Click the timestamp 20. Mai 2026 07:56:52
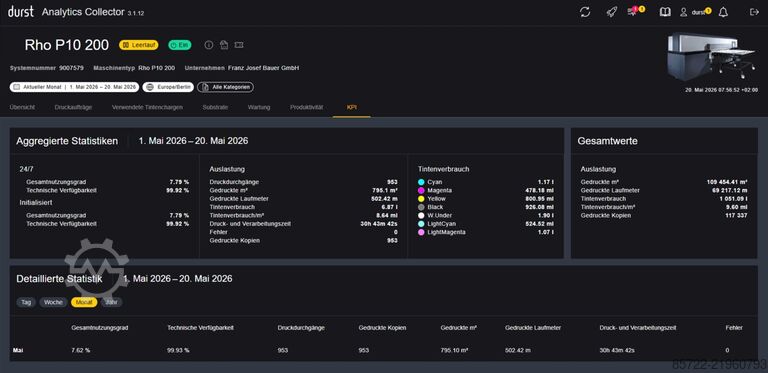768x373 pixels. click(x=720, y=90)
